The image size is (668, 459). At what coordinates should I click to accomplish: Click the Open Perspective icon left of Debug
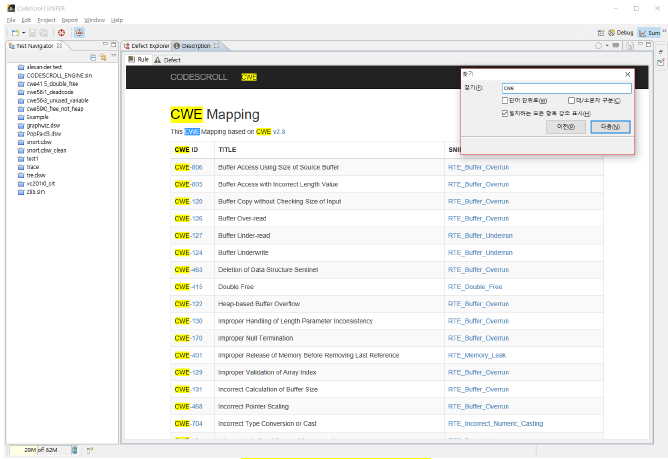click(601, 33)
